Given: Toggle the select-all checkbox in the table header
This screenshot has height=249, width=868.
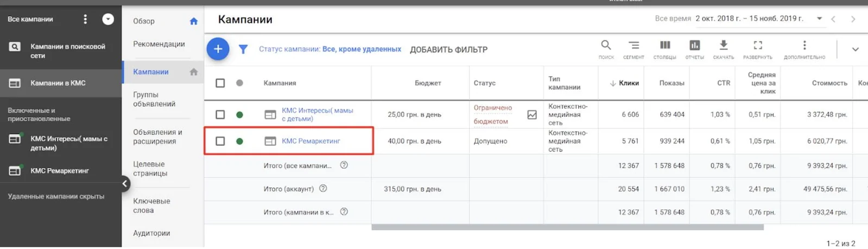Looking at the screenshot, I should 220,83.
